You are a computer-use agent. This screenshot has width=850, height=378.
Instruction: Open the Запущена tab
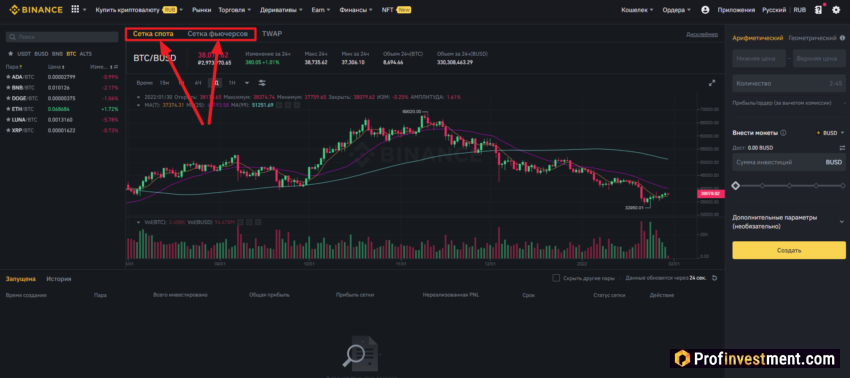click(21, 279)
